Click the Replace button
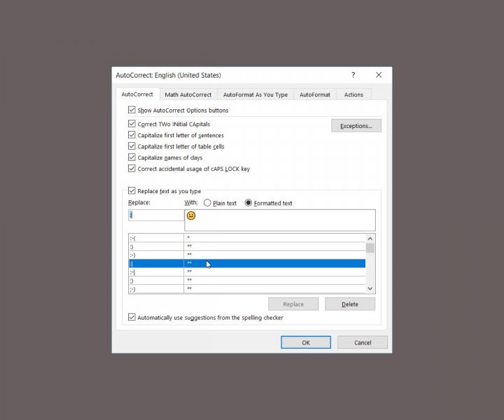504x420 pixels. point(293,304)
